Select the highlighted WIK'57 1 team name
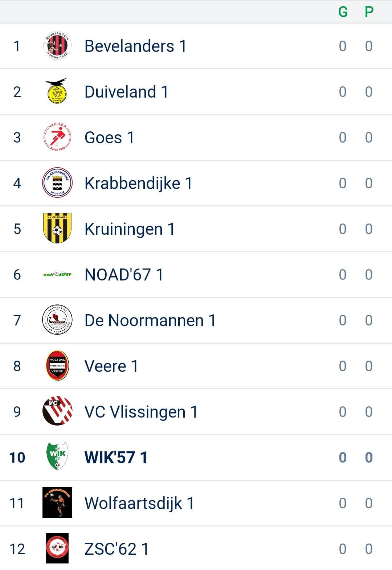392x570 pixels. 116,458
